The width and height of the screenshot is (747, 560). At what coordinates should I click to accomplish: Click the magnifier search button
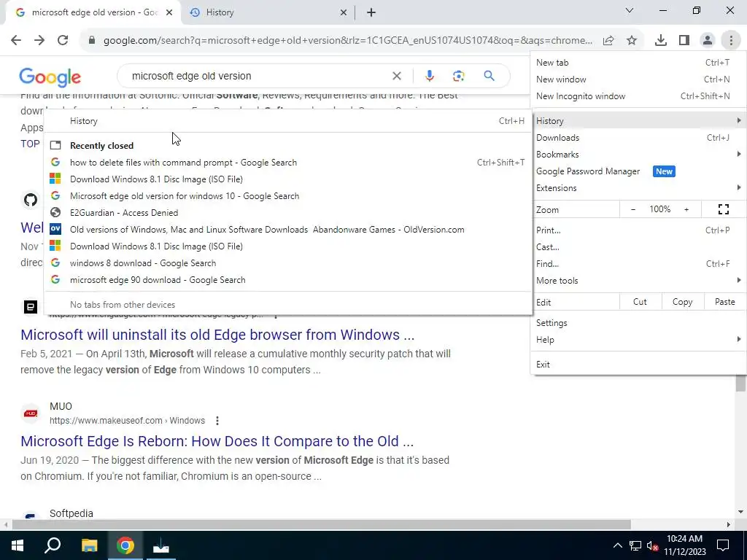[x=489, y=76]
